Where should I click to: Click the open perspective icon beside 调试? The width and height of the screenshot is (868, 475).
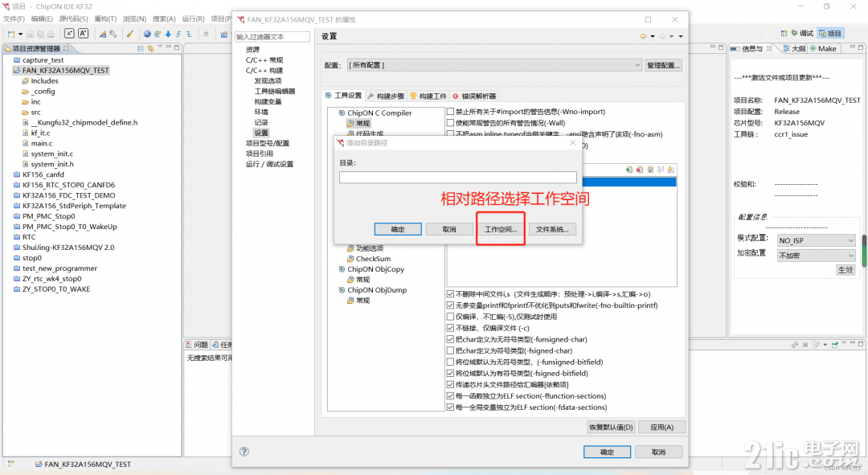784,33
